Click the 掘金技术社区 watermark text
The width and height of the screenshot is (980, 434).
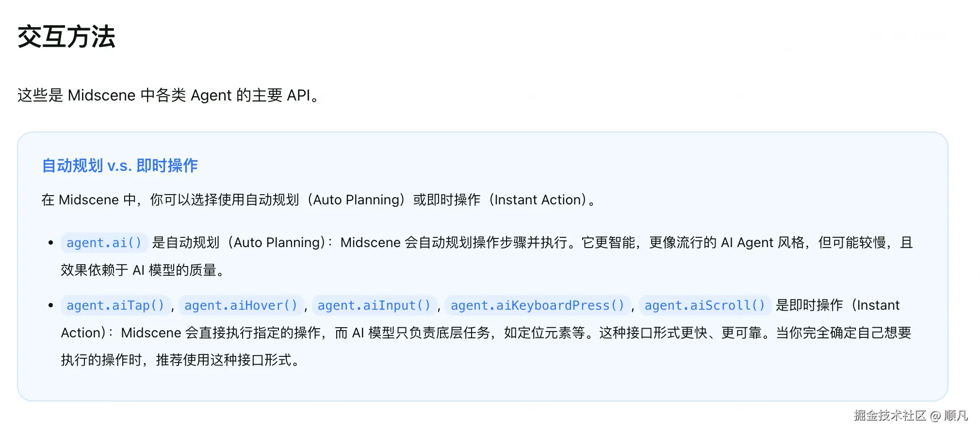890,416
